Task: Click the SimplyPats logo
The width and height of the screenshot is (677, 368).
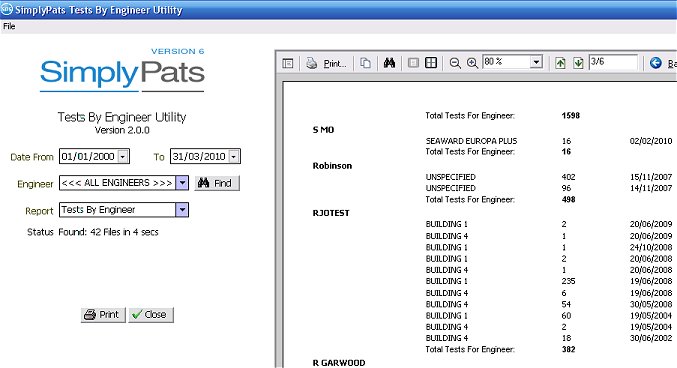Action: point(122,70)
